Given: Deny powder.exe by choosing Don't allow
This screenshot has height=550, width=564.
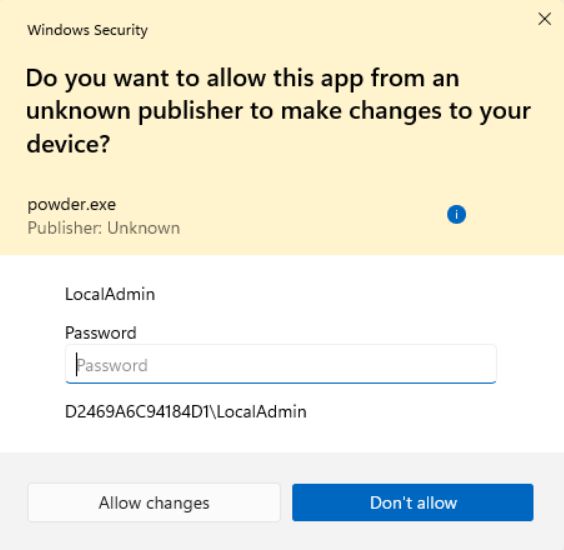Looking at the screenshot, I should coord(413,503).
